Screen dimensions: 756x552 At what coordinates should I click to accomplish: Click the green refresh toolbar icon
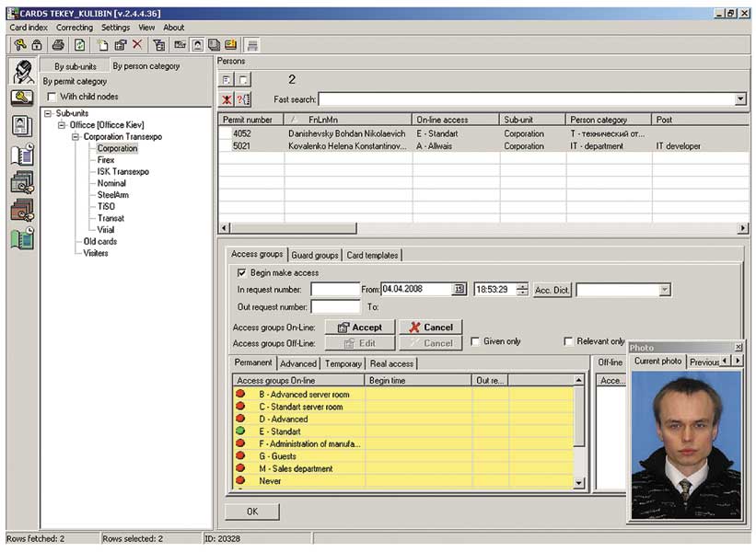79,44
